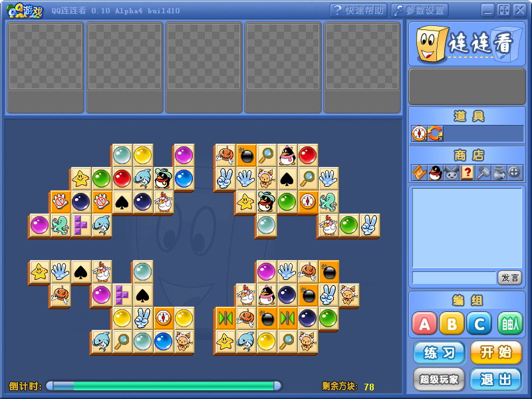This screenshot has width=532, height=399.
Task: Click the QQ游戏 logo in title bar
Action: pos(24,10)
